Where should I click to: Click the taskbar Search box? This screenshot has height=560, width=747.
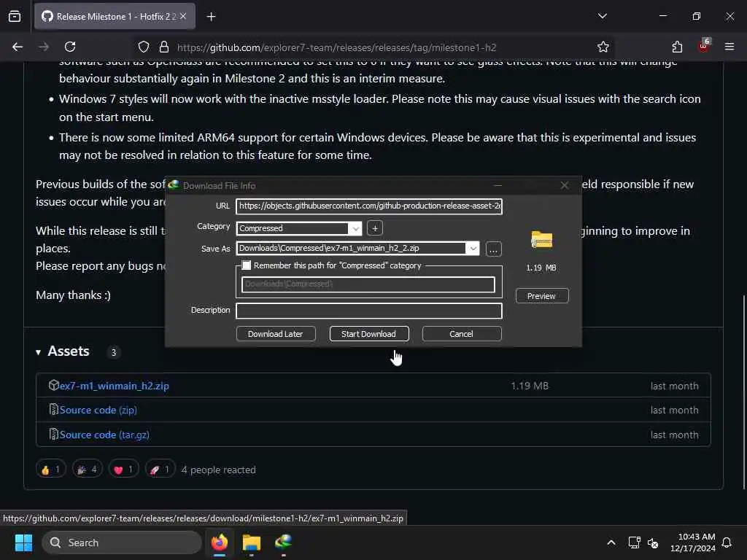tap(122, 542)
